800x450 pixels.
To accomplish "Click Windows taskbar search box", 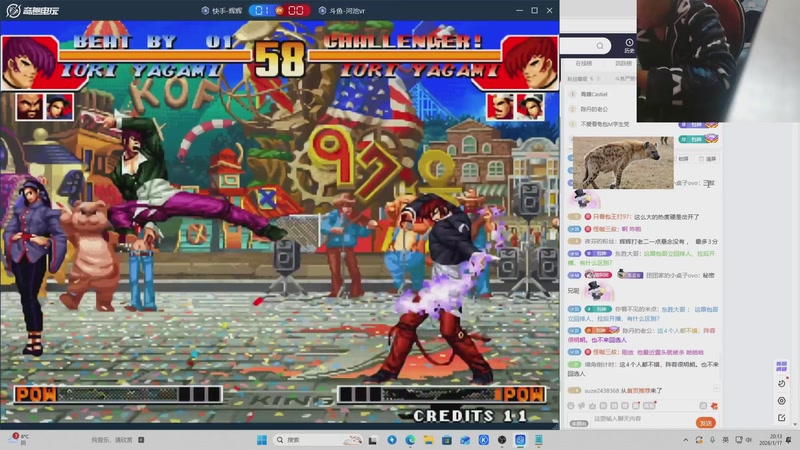I will pos(317,440).
